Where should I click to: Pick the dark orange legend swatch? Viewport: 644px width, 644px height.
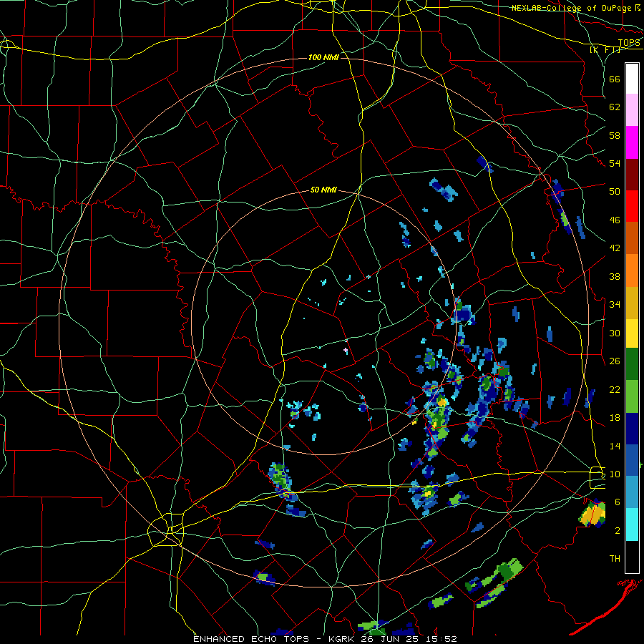(632, 238)
